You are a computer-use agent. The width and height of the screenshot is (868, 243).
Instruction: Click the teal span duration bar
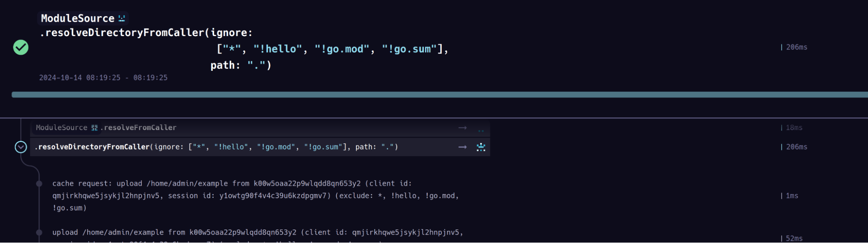[x=439, y=95]
